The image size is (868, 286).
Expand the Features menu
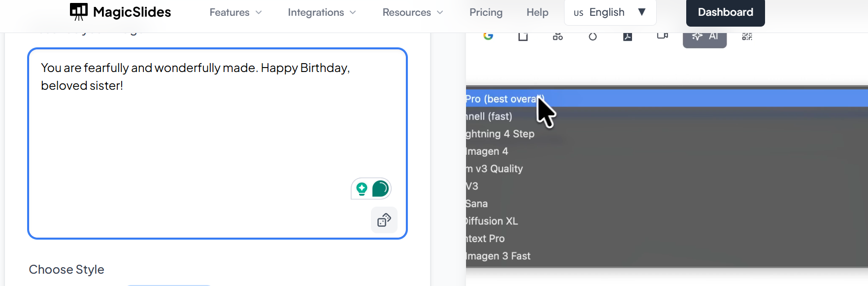(235, 12)
